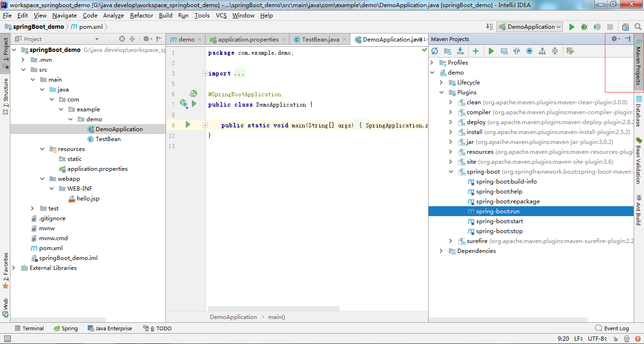Open Structure side tool window
The height and width of the screenshot is (344, 644).
coord(5,97)
